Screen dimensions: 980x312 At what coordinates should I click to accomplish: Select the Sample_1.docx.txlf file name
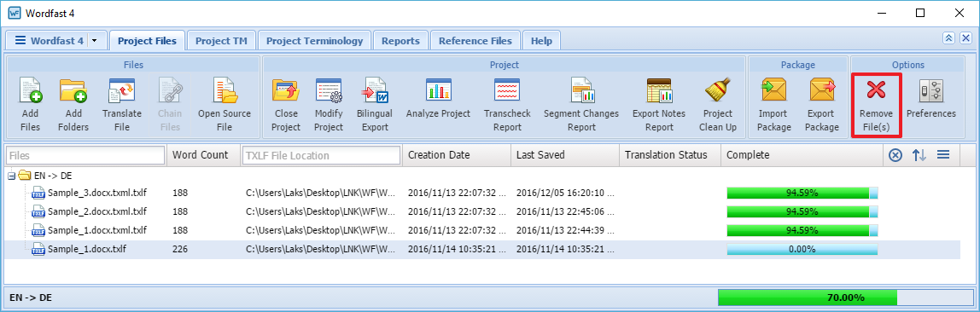pos(87,249)
